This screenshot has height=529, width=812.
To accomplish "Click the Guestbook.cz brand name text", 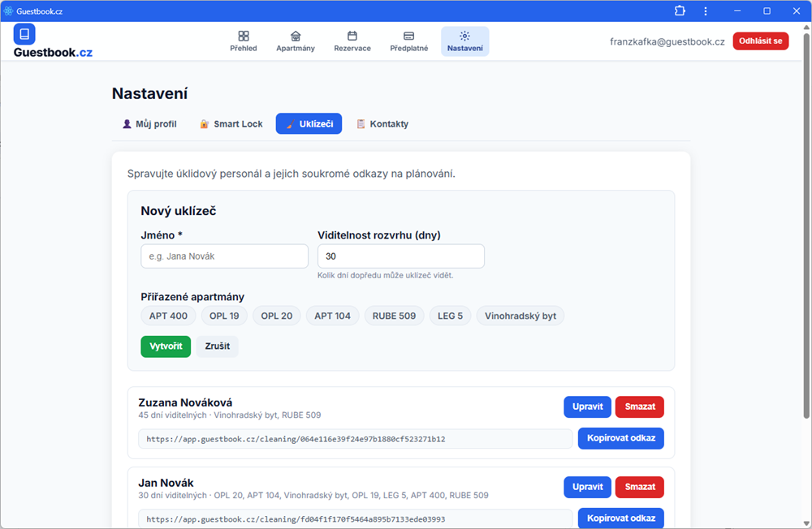I will coord(53,52).
